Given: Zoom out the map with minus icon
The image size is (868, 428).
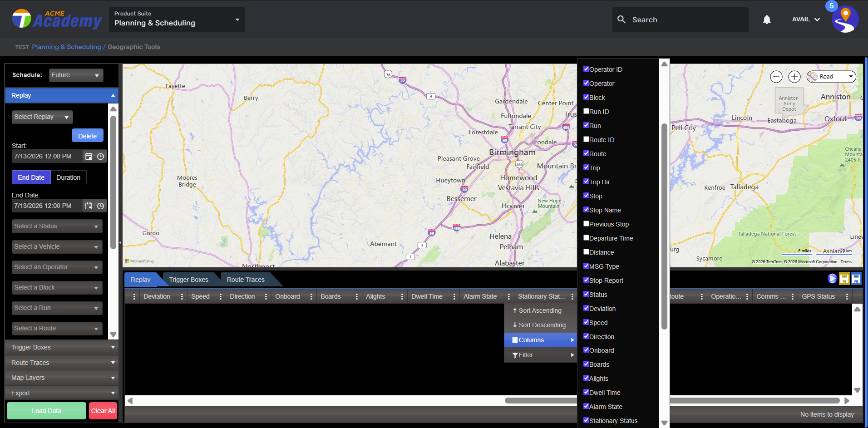Looking at the screenshot, I should 776,77.
